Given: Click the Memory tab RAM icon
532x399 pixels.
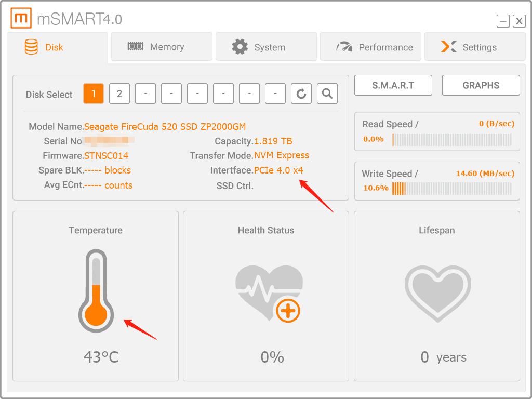Looking at the screenshot, I should (136, 46).
